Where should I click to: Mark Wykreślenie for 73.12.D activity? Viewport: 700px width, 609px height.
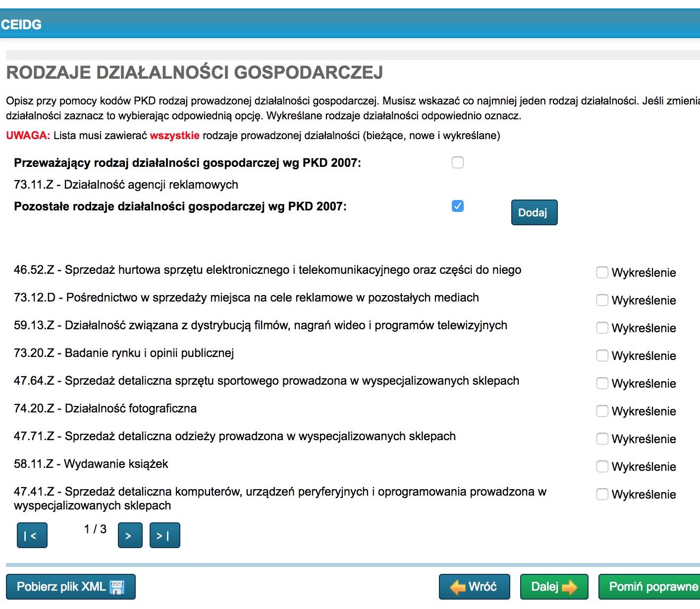point(602,300)
